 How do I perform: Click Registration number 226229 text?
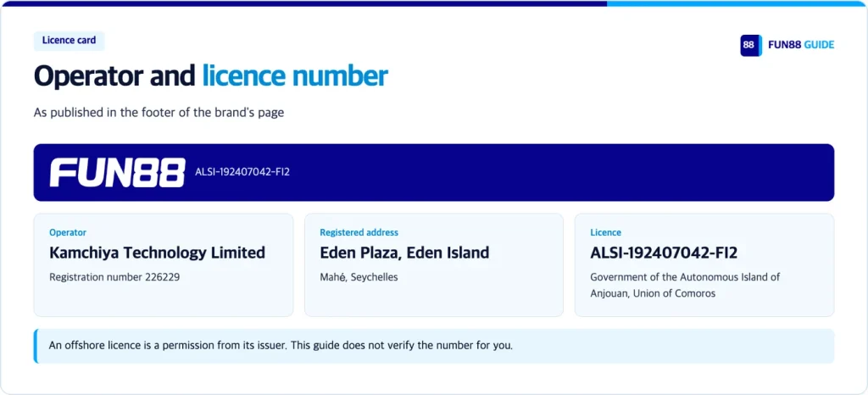pos(114,277)
